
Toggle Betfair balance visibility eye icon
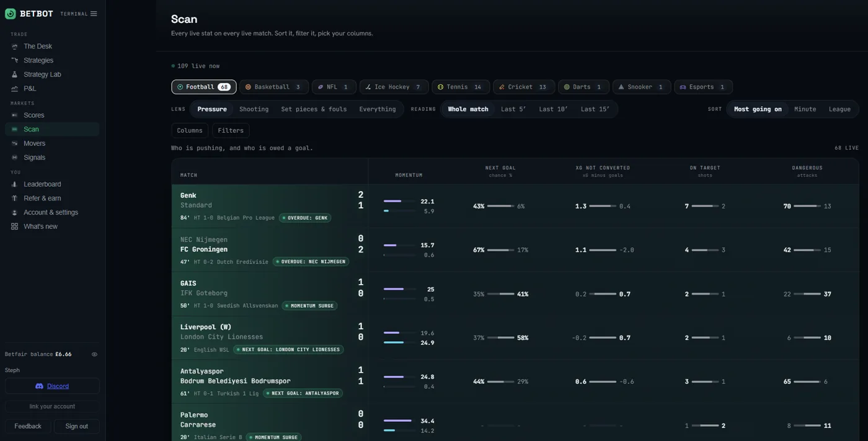pos(94,354)
